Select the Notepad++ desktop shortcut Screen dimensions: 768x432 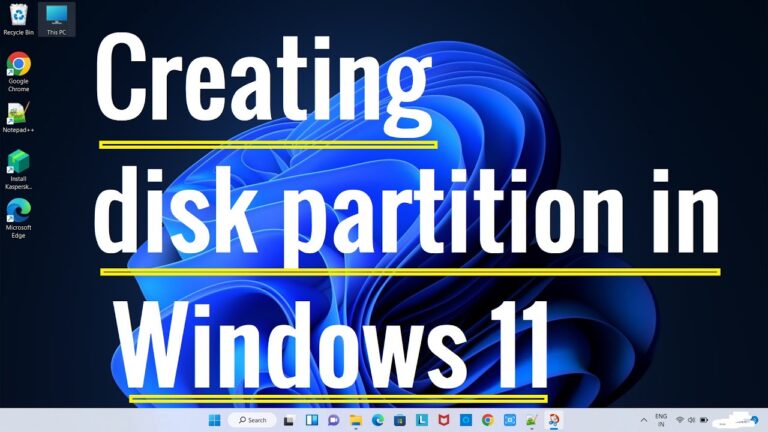(x=19, y=118)
